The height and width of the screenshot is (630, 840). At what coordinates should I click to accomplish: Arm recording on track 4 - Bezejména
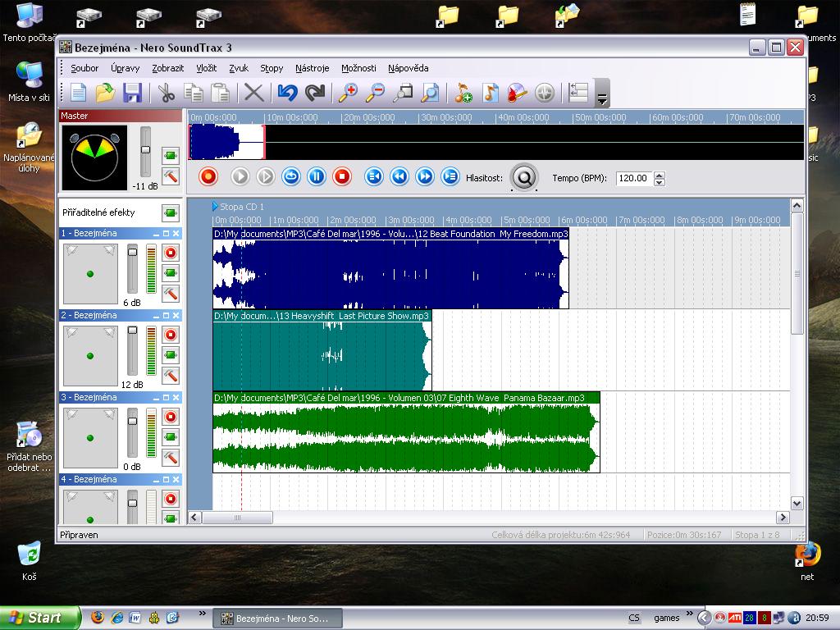point(171,499)
